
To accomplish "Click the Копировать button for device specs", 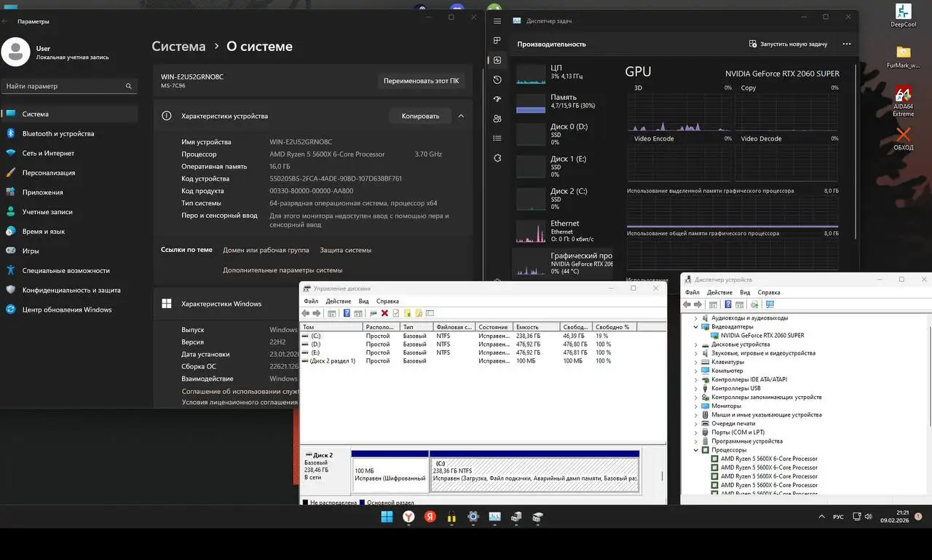I will [420, 116].
